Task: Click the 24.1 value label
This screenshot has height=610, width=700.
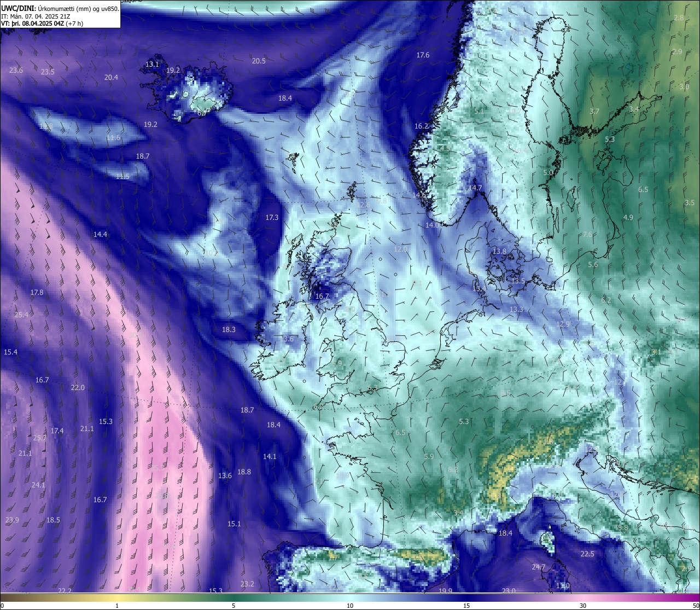Action: (38, 485)
